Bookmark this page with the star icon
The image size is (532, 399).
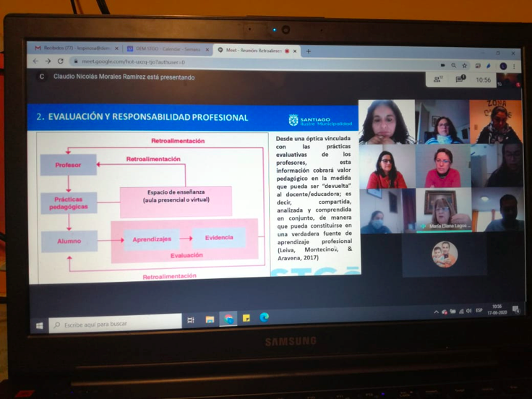click(x=465, y=66)
